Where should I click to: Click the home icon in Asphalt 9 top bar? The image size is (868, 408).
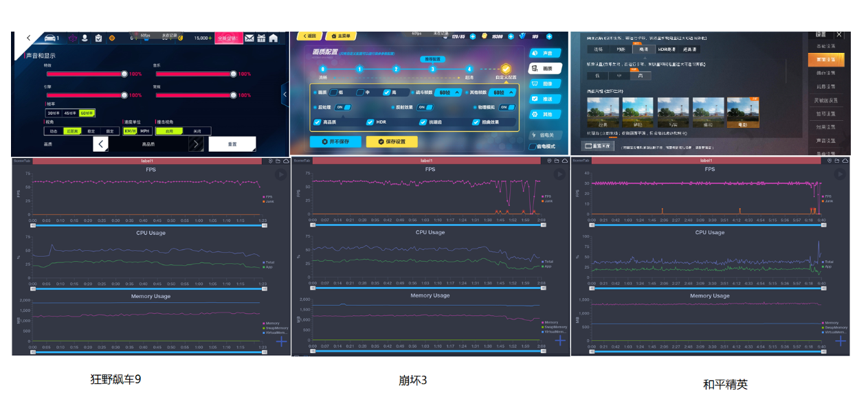[273, 38]
